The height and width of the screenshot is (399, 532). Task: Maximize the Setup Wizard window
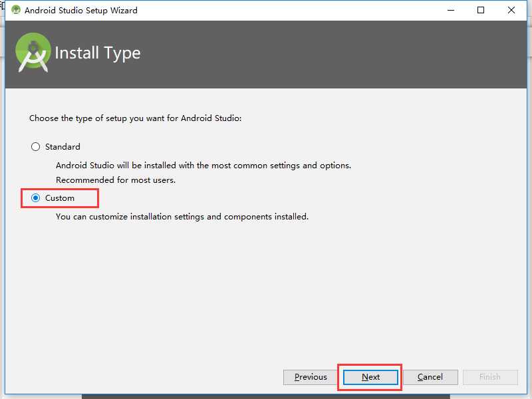(481, 10)
